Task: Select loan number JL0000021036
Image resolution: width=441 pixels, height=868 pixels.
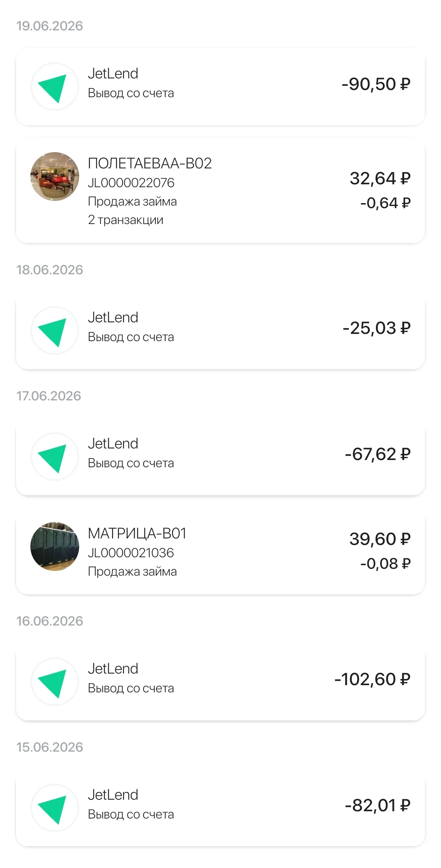Action: click(131, 553)
